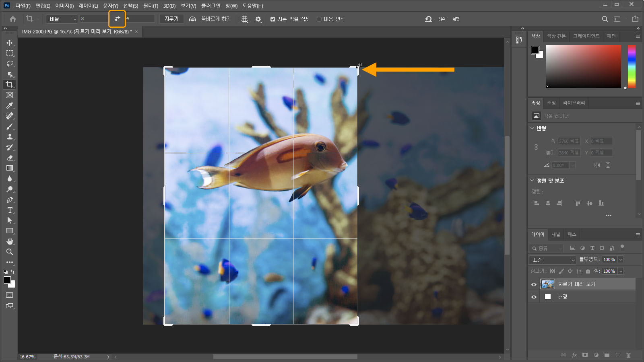This screenshot has width=644, height=362.
Task: Select the Zoom tool
Action: [x=10, y=252]
